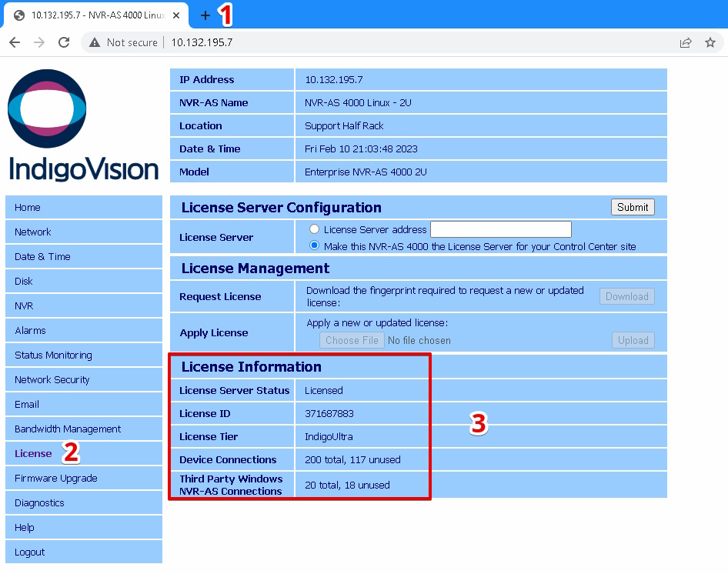Bookmark the page using the star icon
Viewport: 728px width, 574px height.
[x=712, y=42]
